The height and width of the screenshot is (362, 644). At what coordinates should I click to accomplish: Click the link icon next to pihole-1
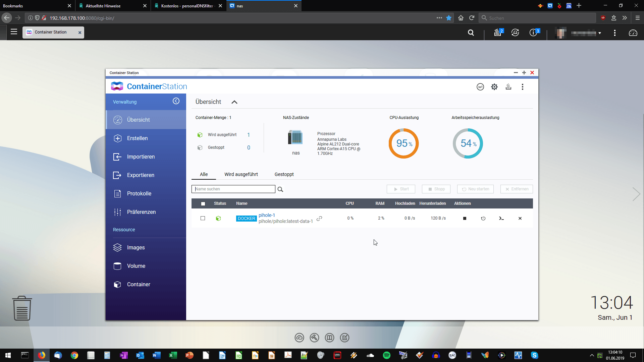point(319,218)
